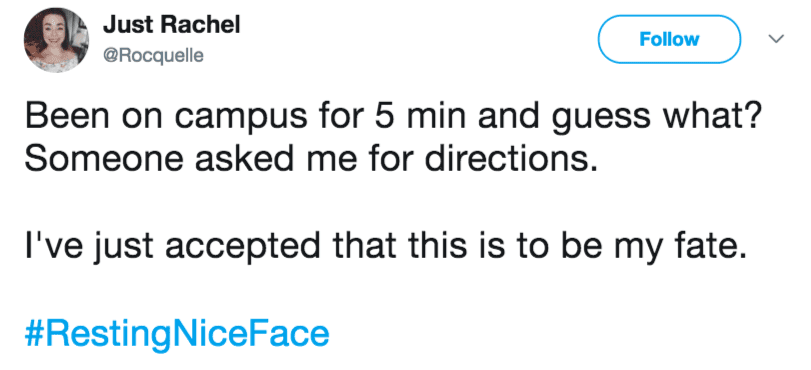The image size is (811, 370).
Task: Open the @Rocquelle handle link
Action: click(x=154, y=55)
